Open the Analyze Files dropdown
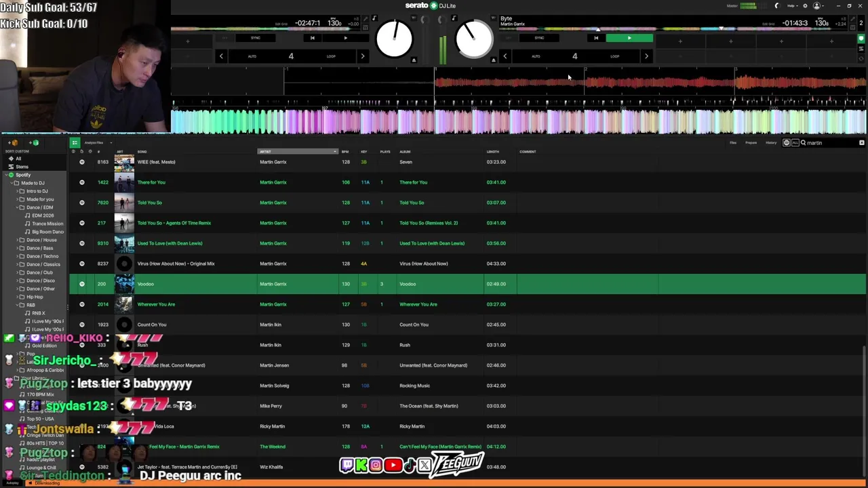The height and width of the screenshot is (488, 868). coord(97,143)
